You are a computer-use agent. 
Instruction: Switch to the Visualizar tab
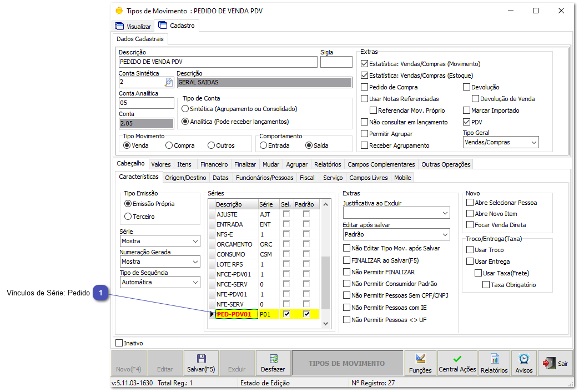click(x=133, y=26)
